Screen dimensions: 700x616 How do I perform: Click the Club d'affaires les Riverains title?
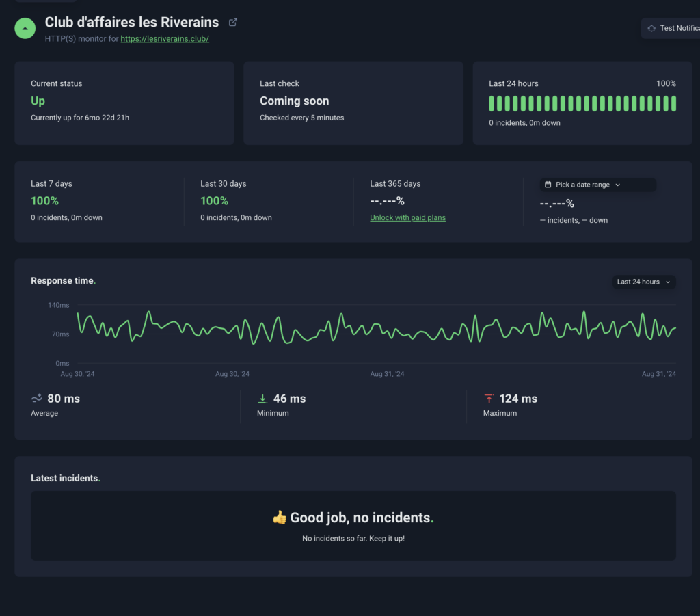coord(132,23)
